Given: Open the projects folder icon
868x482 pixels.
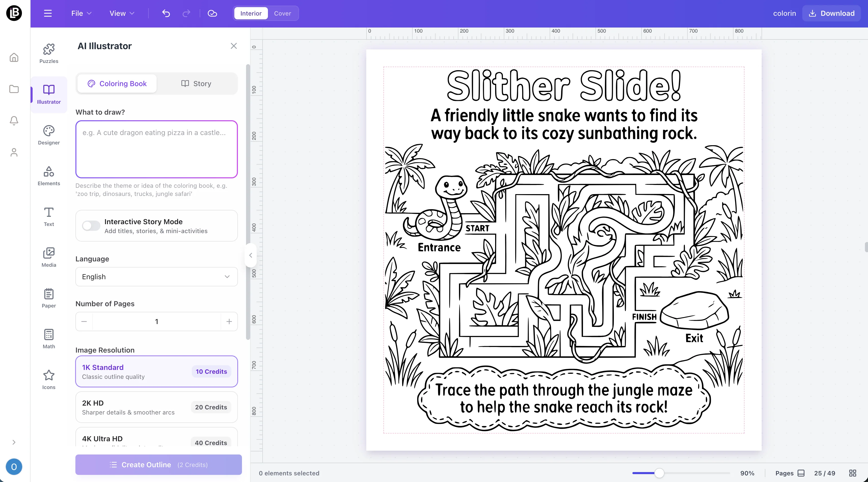Looking at the screenshot, I should (14, 89).
